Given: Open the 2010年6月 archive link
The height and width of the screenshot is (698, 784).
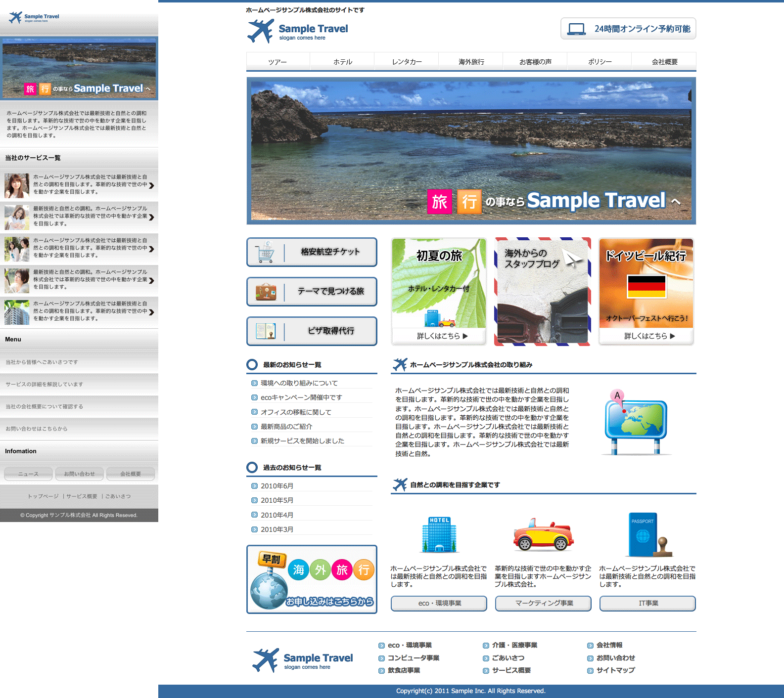Looking at the screenshot, I should click(277, 486).
